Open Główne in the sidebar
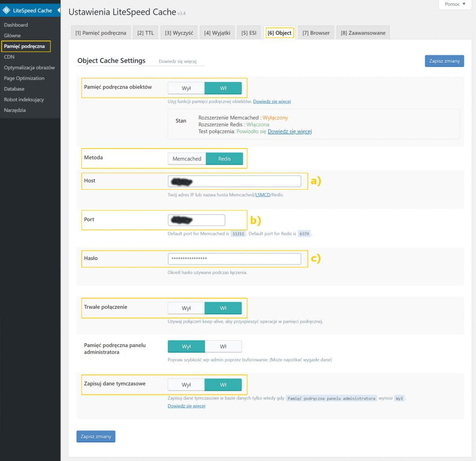This screenshot has height=461, width=476. tap(12, 35)
